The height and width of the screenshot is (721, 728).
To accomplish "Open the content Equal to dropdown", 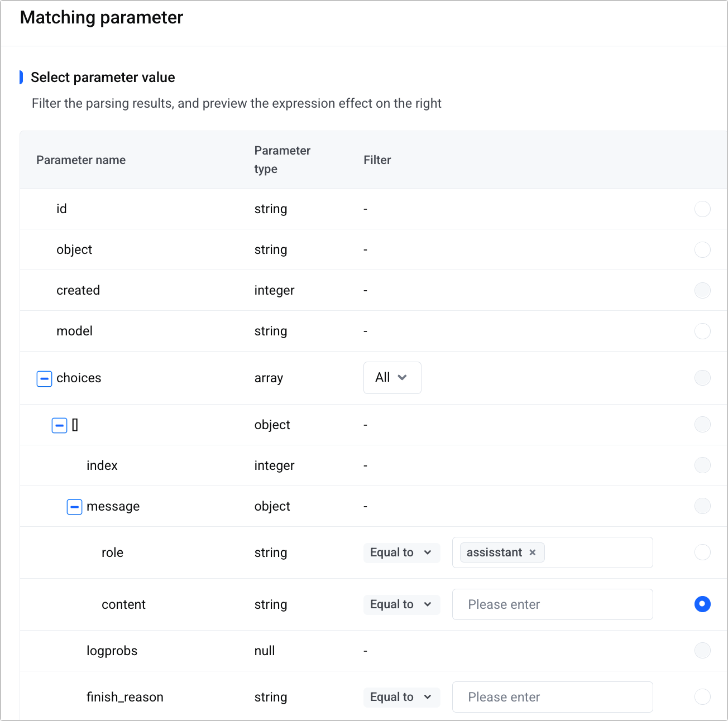I will point(401,604).
